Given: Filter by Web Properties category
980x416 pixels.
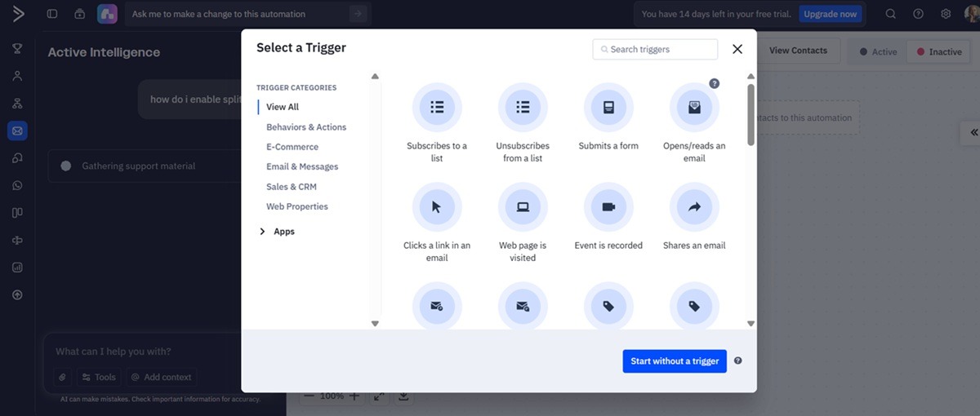Looking at the screenshot, I should tap(297, 206).
